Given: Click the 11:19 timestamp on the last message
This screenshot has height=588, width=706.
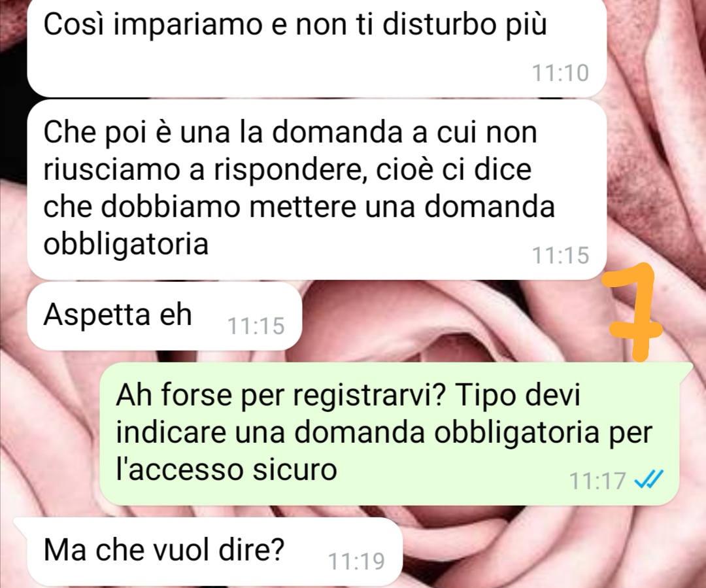Looking at the screenshot, I should [x=356, y=561].
